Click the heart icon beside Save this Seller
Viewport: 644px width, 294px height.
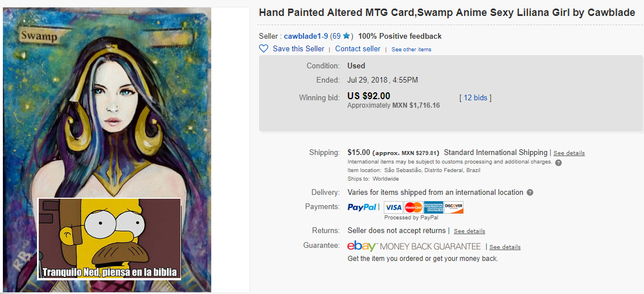(264, 49)
